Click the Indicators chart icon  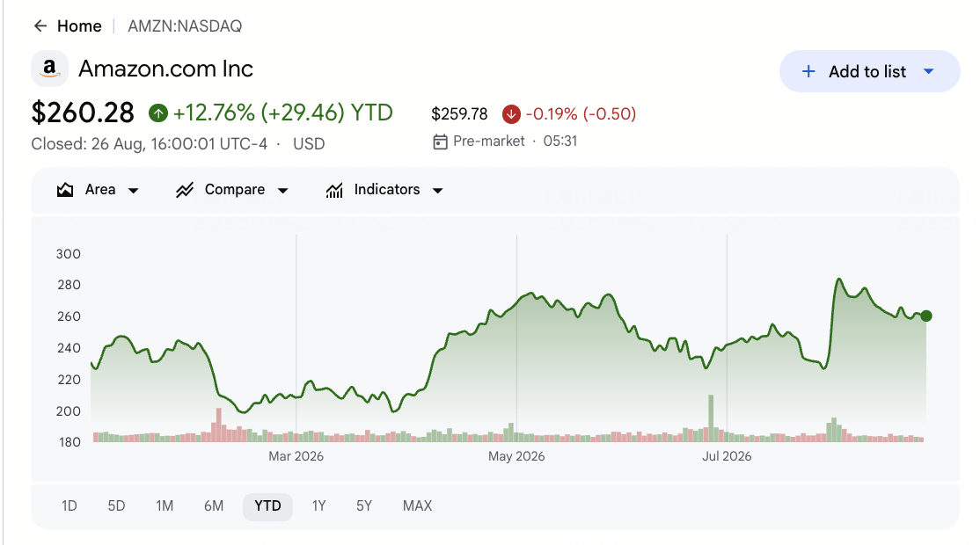click(x=334, y=190)
